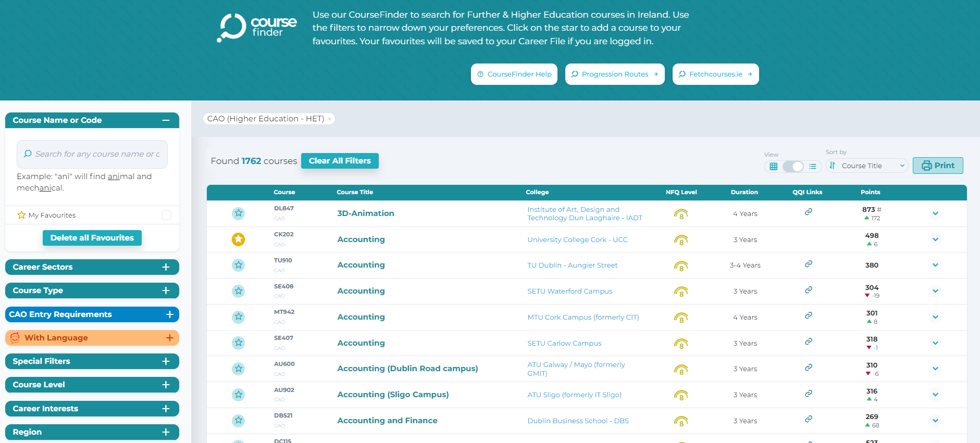
Task: Star the DB521 Accounting and Finance course
Action: (x=239, y=421)
